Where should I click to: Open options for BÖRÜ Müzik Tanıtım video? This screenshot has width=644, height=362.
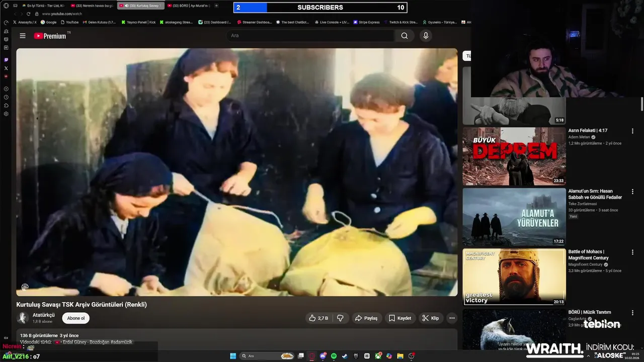[x=632, y=313]
